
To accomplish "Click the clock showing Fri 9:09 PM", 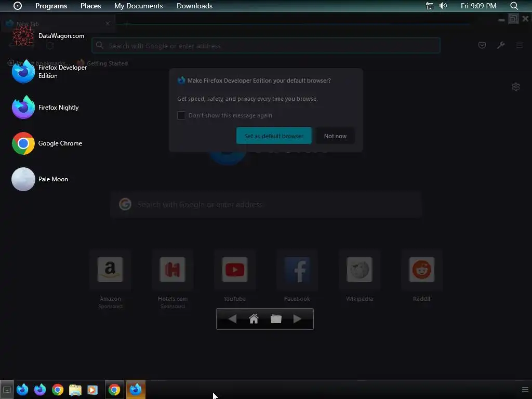I will pyautogui.click(x=478, y=6).
